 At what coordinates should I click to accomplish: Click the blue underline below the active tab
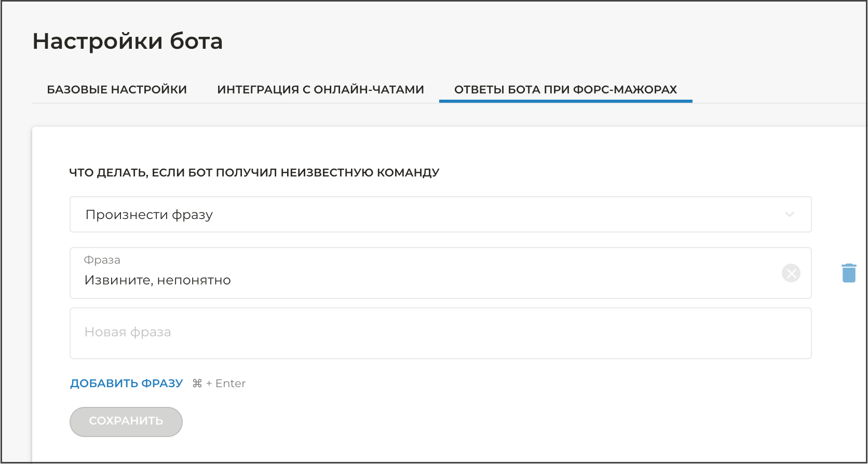pyautogui.click(x=565, y=101)
